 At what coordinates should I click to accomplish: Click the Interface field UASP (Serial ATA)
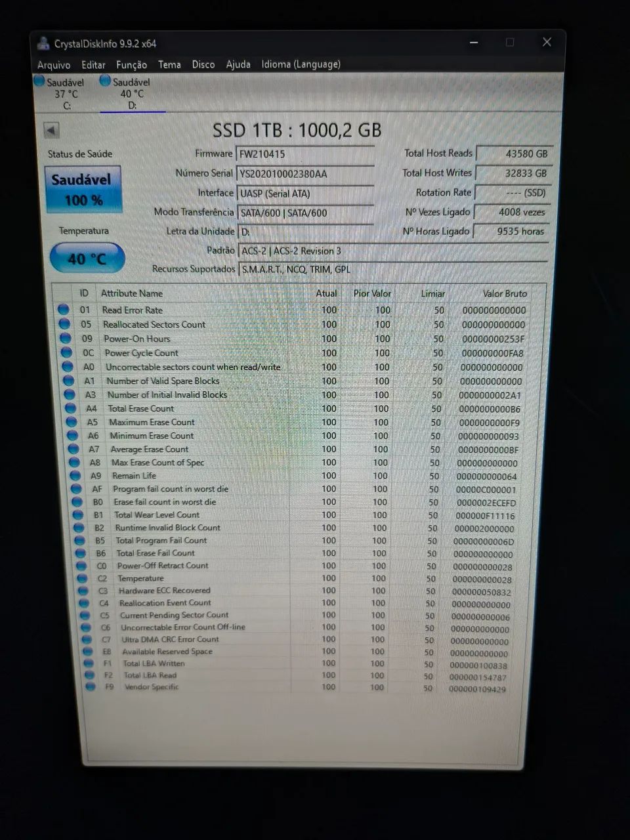tap(304, 194)
